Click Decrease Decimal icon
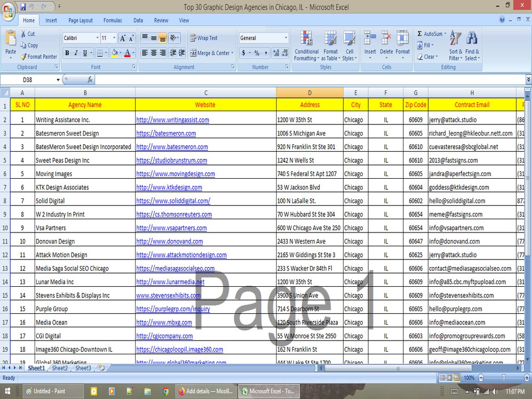532x399 pixels. (285, 53)
